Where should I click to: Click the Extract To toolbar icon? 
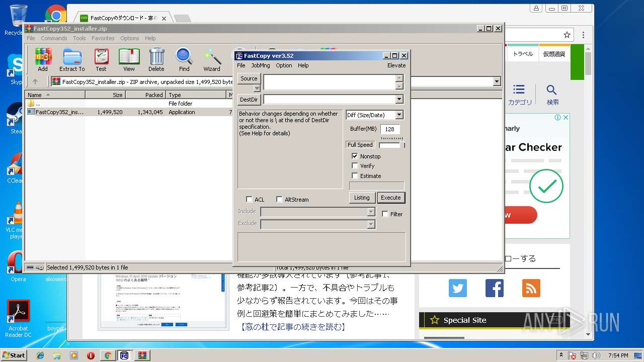[x=72, y=60]
